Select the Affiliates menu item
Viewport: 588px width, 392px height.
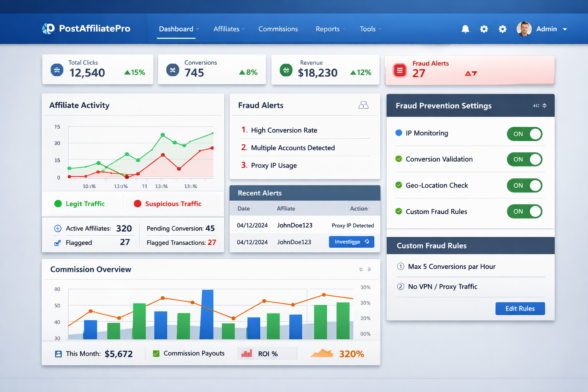226,29
